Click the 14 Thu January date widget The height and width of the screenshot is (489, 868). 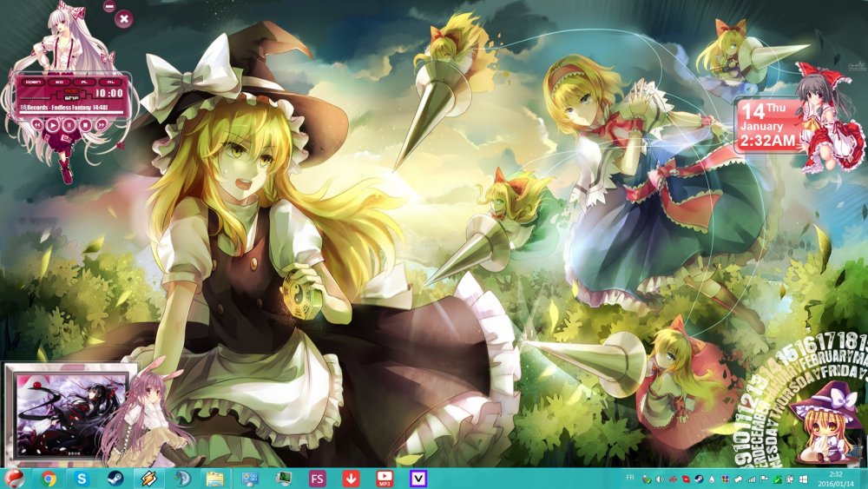tap(769, 126)
